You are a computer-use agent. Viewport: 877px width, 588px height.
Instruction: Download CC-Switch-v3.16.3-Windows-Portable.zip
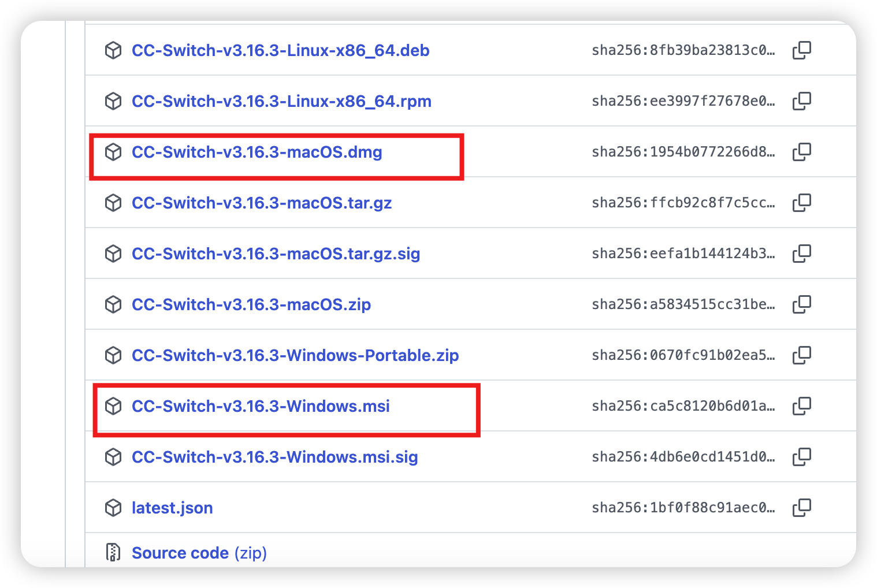click(x=295, y=356)
